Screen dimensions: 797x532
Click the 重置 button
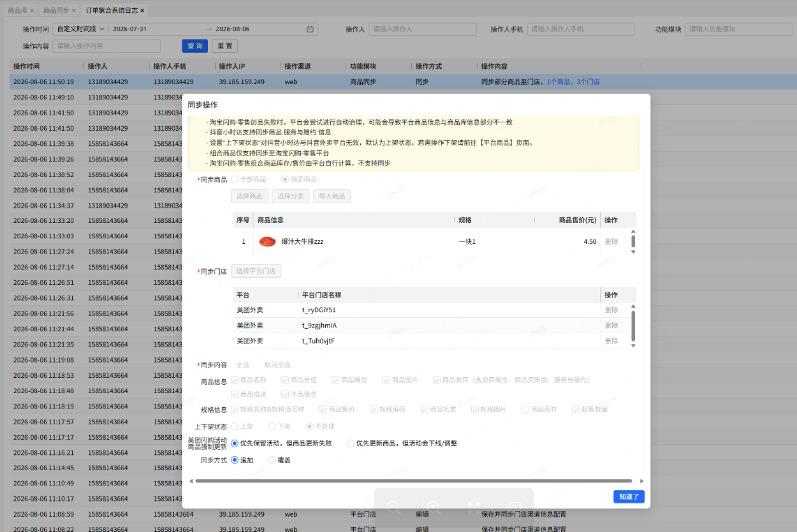224,46
